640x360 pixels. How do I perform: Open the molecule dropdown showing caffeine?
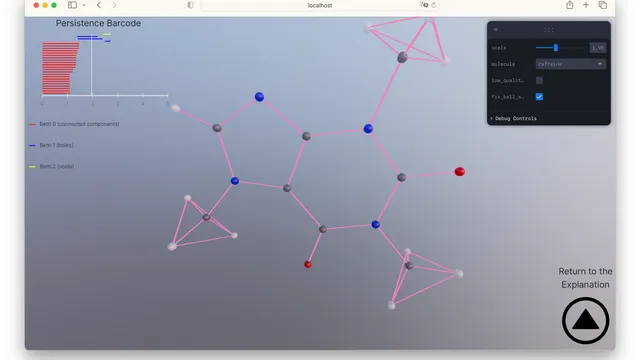coord(570,64)
